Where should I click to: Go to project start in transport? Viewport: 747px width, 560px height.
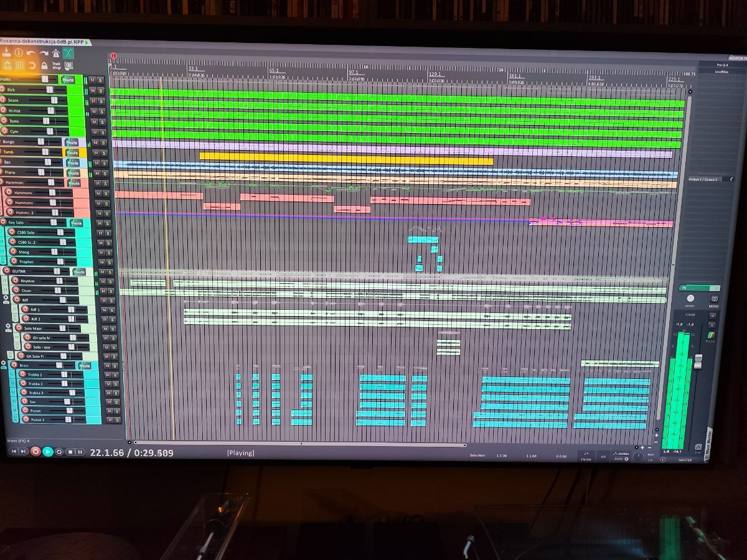[x=14, y=451]
